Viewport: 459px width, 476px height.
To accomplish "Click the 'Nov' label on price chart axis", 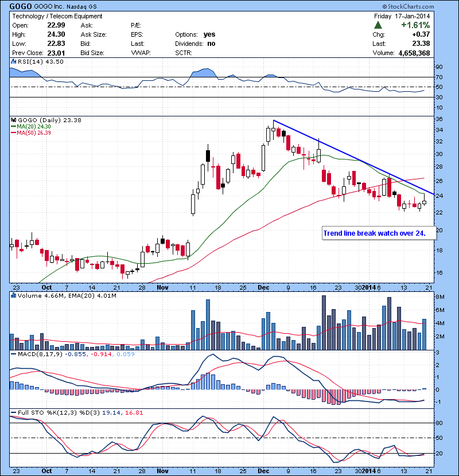I will coord(162,287).
